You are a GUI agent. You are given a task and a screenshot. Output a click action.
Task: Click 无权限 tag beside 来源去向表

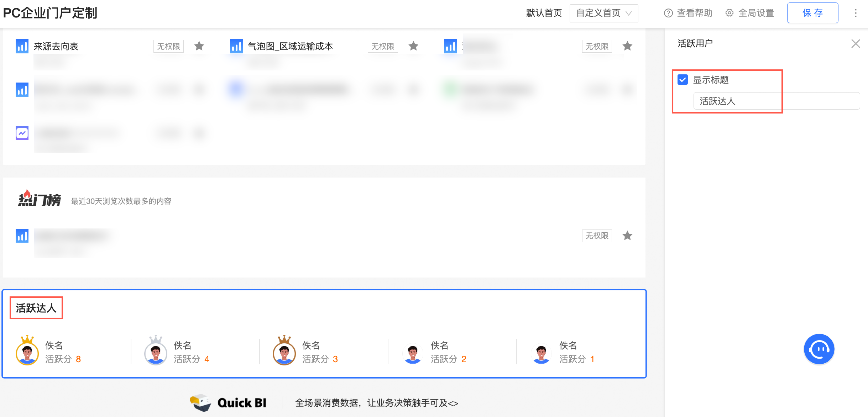pos(168,46)
